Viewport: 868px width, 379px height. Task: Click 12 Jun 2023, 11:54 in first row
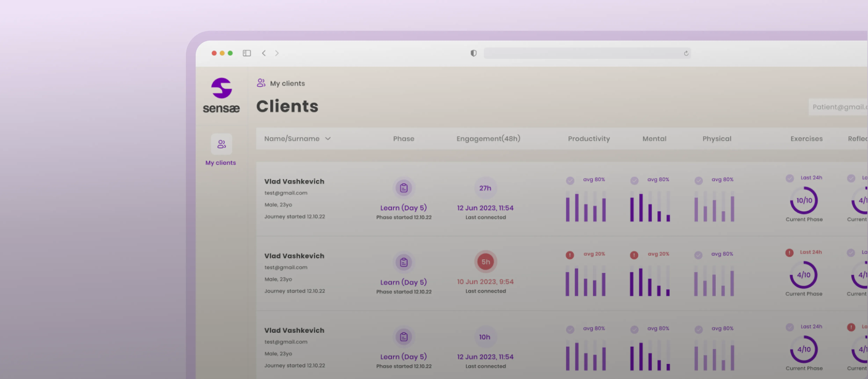pos(485,208)
